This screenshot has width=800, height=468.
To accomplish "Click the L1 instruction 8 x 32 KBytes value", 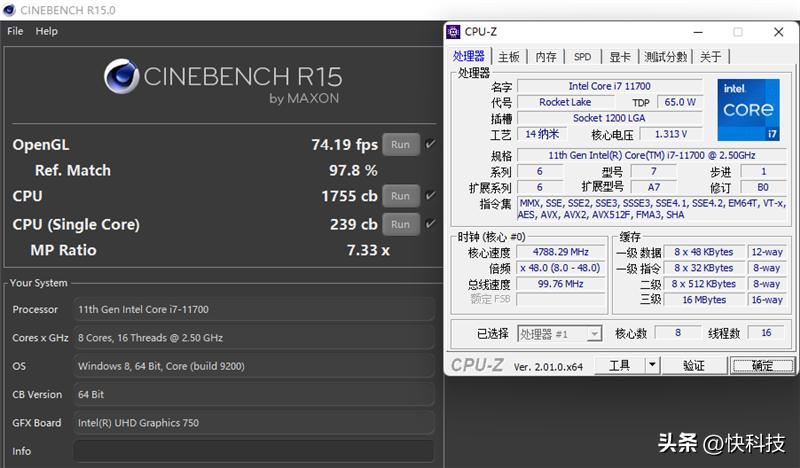I will click(x=704, y=268).
